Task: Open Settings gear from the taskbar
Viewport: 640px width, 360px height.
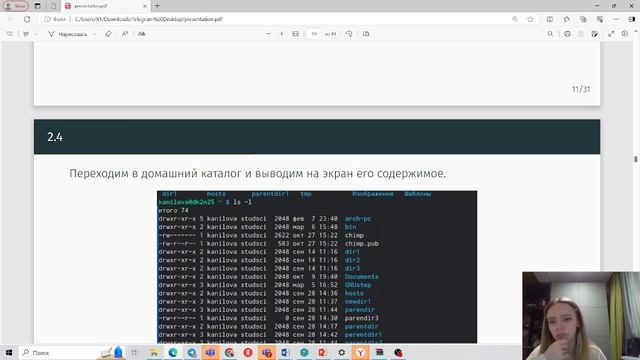Action: [342, 352]
